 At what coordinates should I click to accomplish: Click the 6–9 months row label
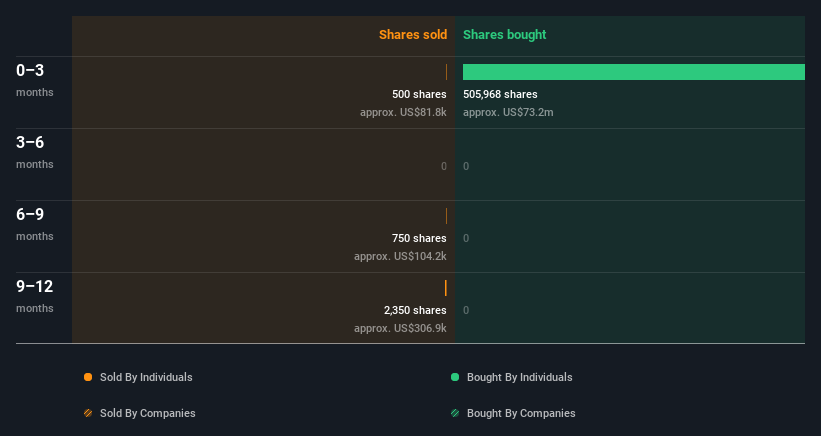pyautogui.click(x=35, y=224)
